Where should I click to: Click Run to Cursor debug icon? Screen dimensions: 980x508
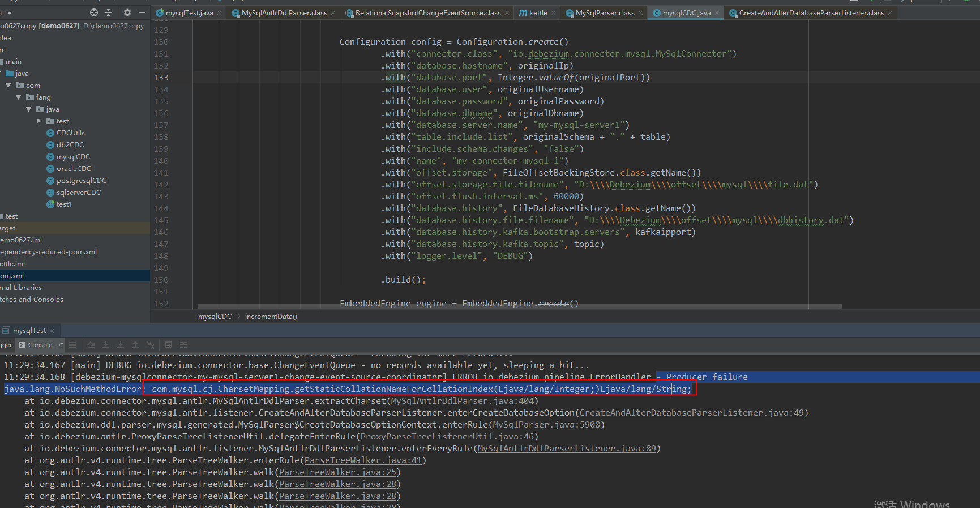(x=150, y=345)
